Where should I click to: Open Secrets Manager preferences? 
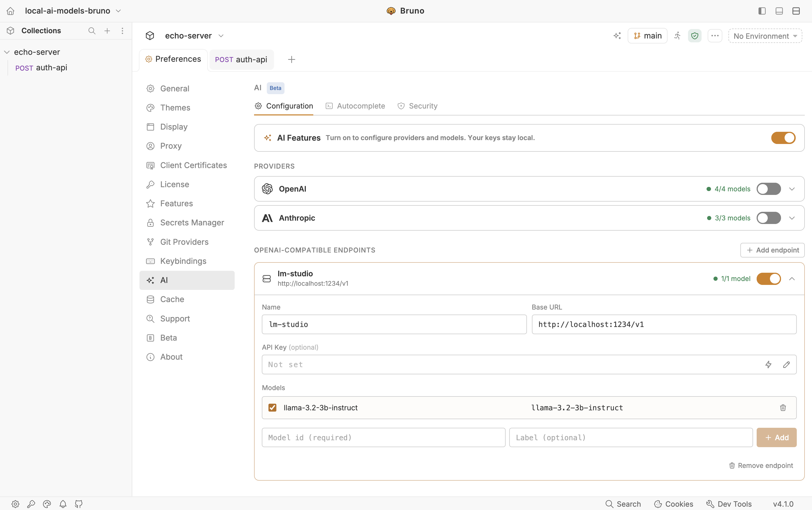tap(187, 223)
